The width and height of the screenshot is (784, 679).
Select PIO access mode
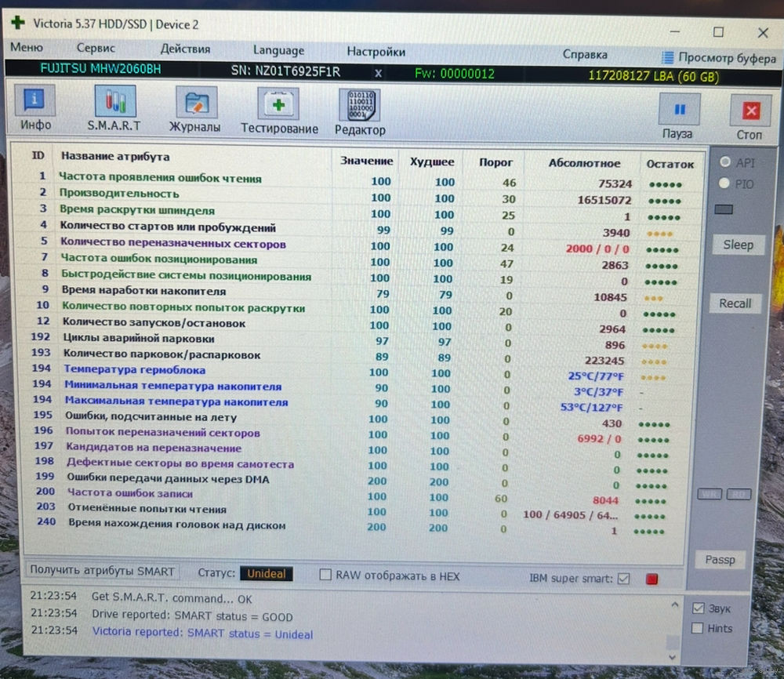[x=724, y=183]
